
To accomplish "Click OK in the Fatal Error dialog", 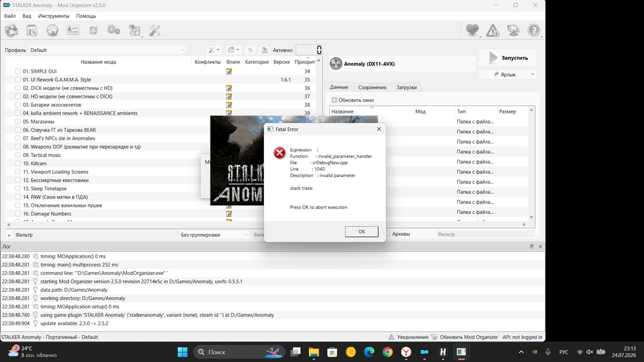I will 361,231.
